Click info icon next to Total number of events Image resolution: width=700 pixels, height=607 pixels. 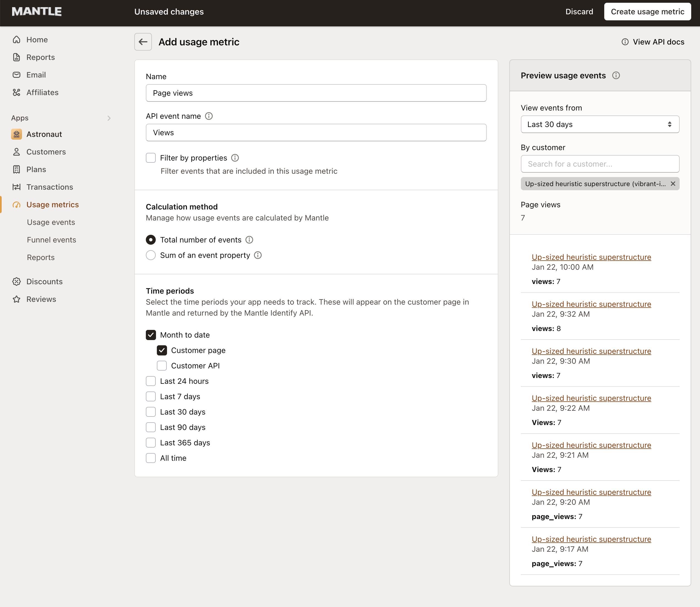pos(249,240)
